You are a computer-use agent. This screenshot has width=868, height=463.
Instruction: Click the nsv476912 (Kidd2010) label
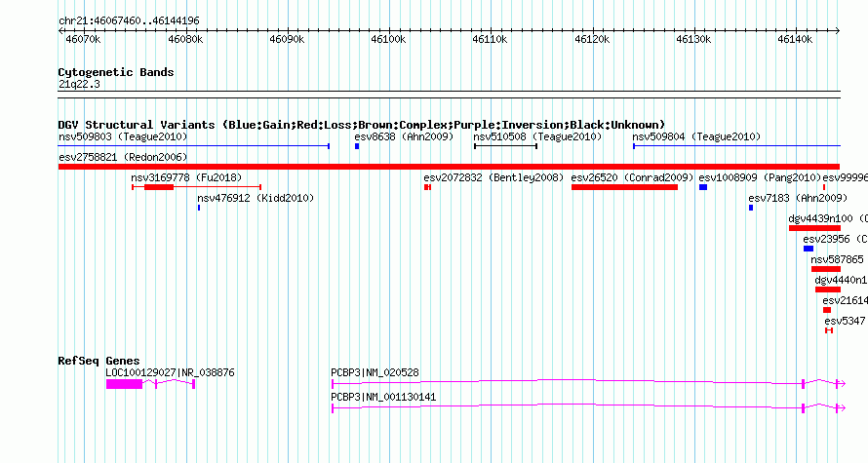pyautogui.click(x=256, y=198)
